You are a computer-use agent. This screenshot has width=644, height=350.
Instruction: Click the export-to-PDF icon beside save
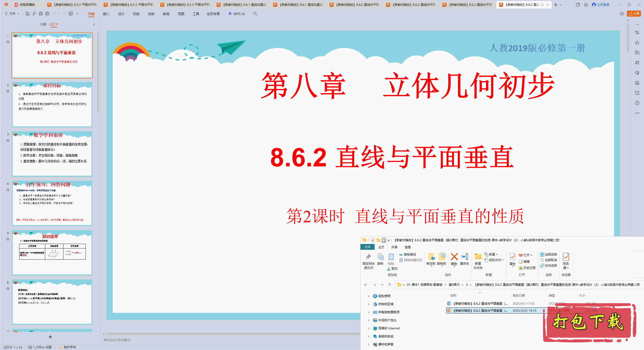[x=34, y=14]
